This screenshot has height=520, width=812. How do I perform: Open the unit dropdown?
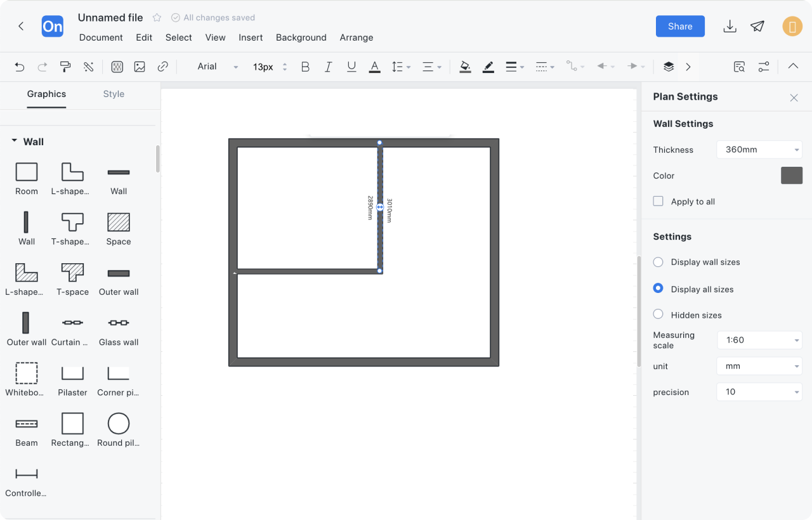759,366
